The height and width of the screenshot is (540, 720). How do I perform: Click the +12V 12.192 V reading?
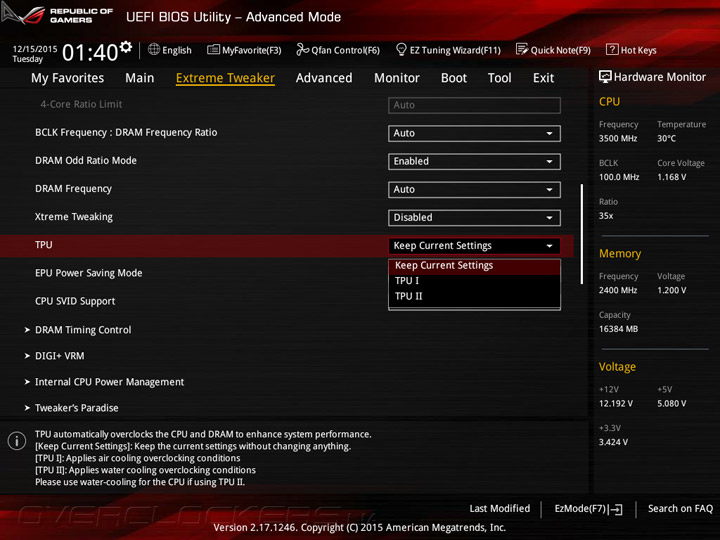[x=616, y=404]
